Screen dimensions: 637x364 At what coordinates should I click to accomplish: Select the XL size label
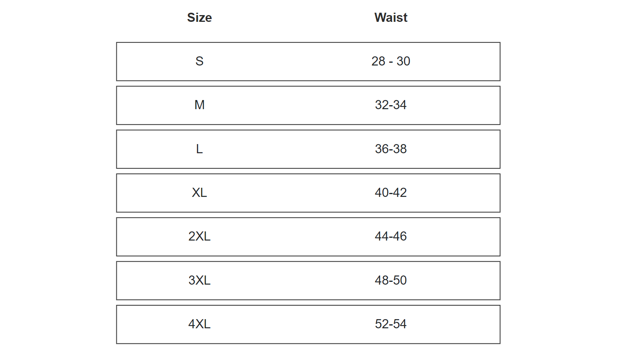(199, 193)
